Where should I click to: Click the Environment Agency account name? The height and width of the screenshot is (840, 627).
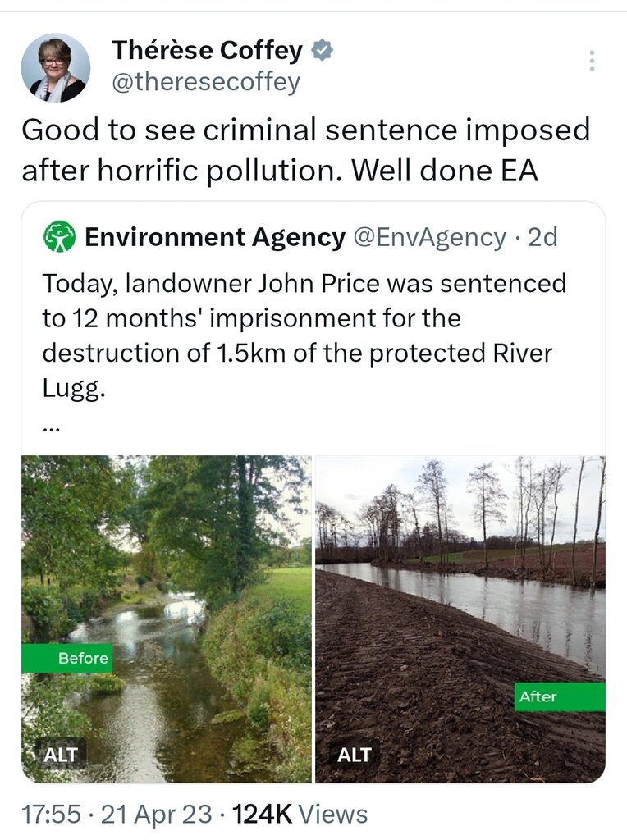tap(215, 237)
